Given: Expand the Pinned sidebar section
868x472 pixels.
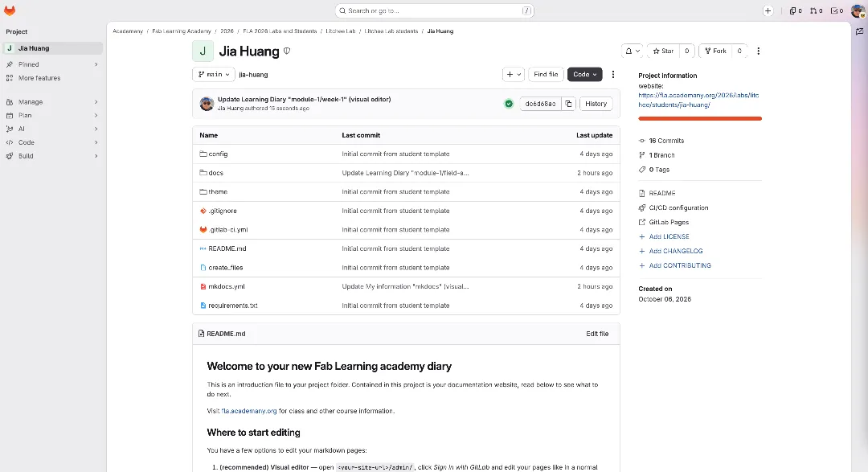Looking at the screenshot, I should click(52, 64).
